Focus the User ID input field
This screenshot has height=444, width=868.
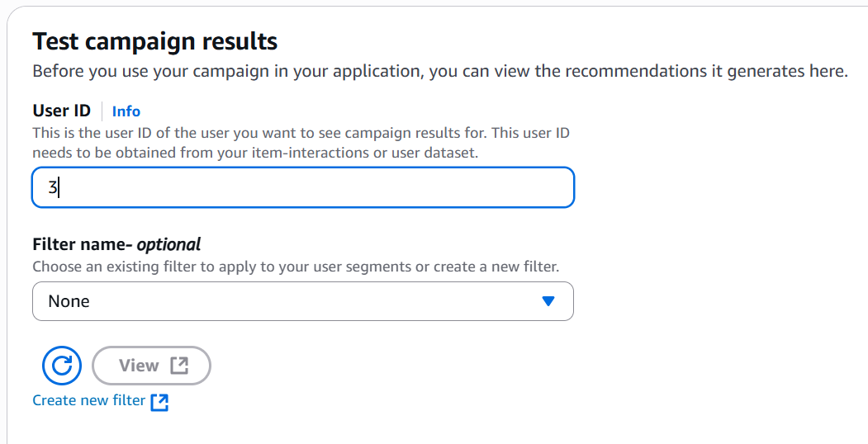(302, 187)
